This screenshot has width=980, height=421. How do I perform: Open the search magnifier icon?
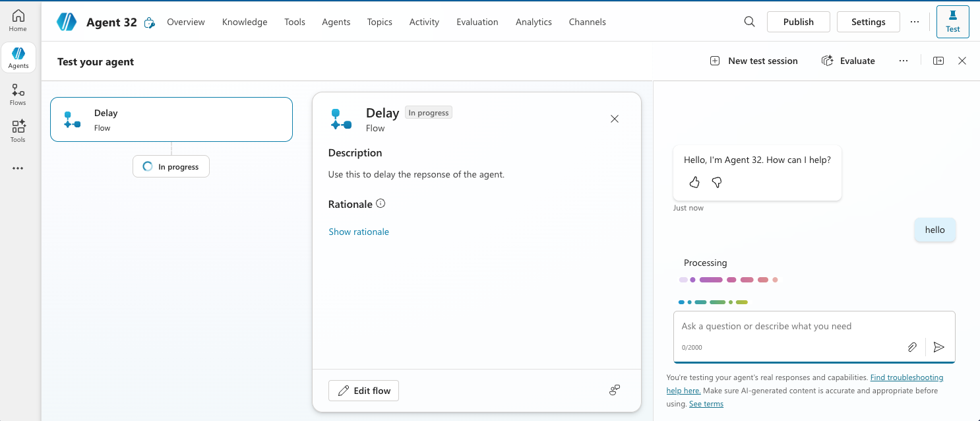point(749,22)
